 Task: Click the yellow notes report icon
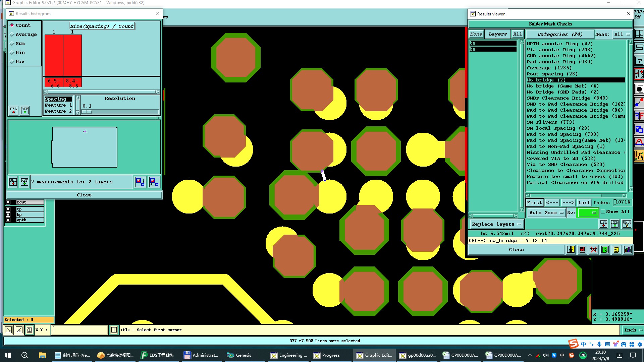pyautogui.click(x=616, y=250)
